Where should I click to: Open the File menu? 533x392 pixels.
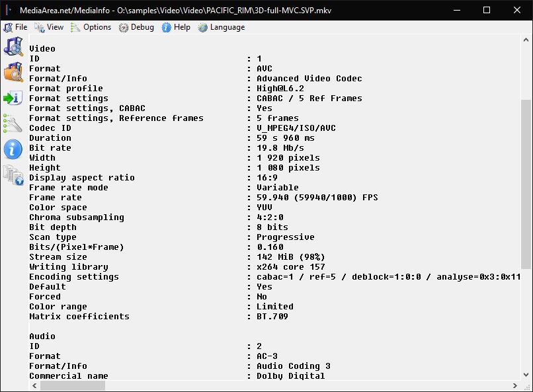[x=16, y=27]
